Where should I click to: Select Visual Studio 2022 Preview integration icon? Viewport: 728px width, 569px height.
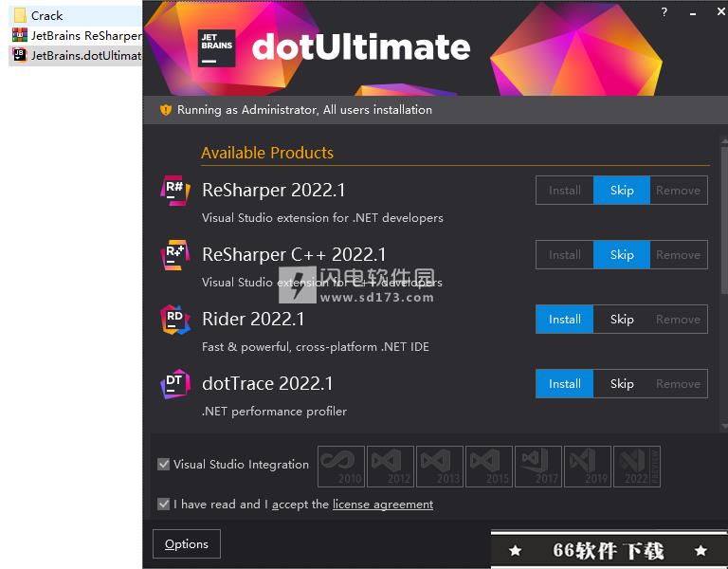tap(637, 467)
